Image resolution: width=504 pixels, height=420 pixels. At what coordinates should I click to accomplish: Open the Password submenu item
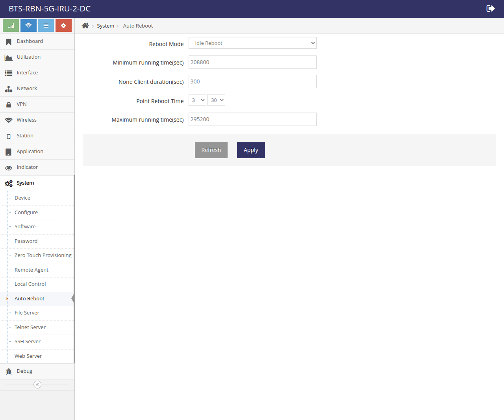point(37,241)
